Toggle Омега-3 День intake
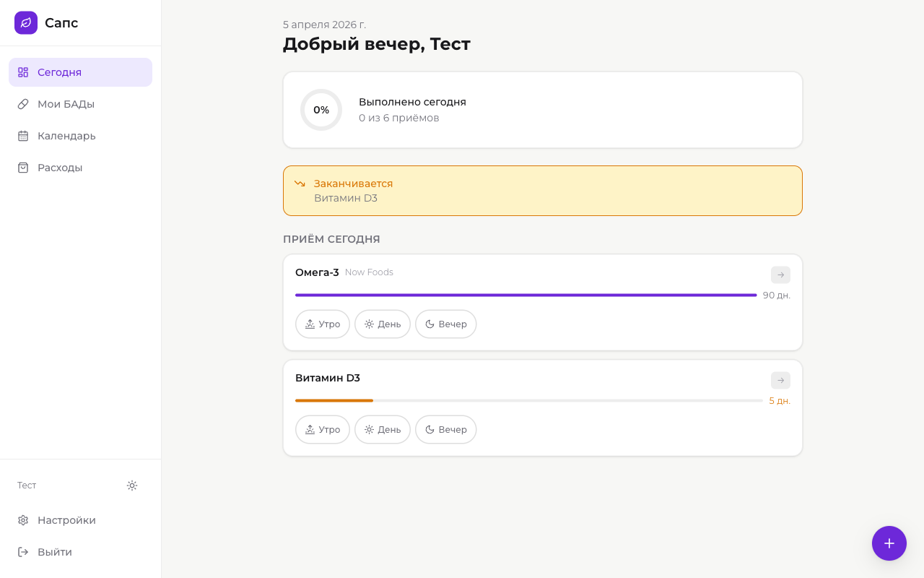The width and height of the screenshot is (924, 578). 383,324
